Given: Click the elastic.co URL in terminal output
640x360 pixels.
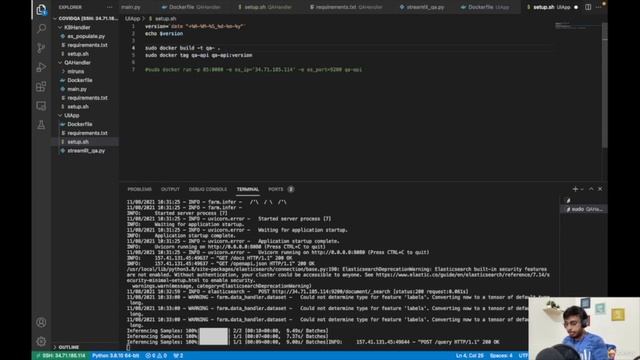Looking at the screenshot, I should point(462,275).
